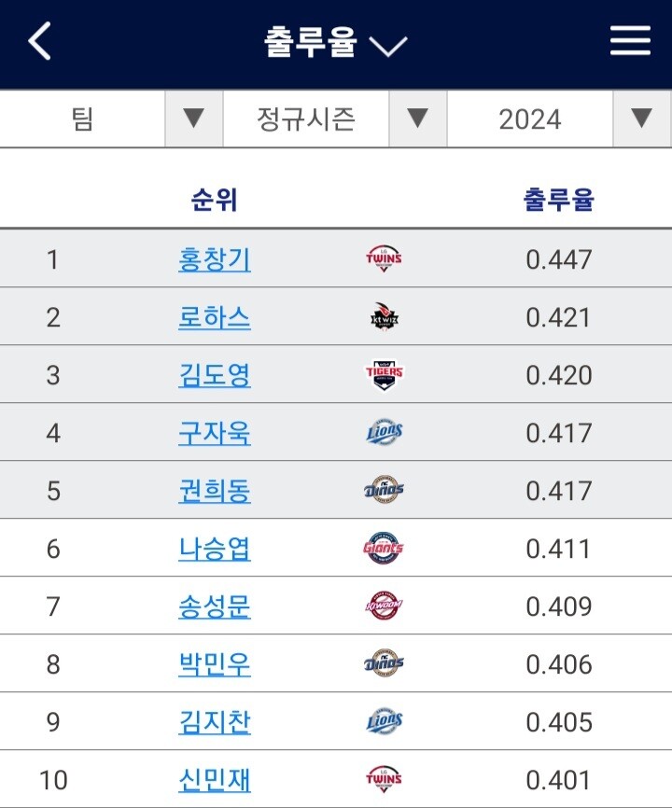Screen dimensions: 672x808
Task: Click the 순위 column header
Action: (x=215, y=200)
